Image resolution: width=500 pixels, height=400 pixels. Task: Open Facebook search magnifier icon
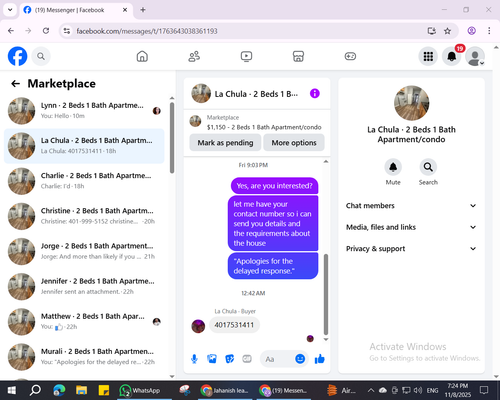(41, 56)
